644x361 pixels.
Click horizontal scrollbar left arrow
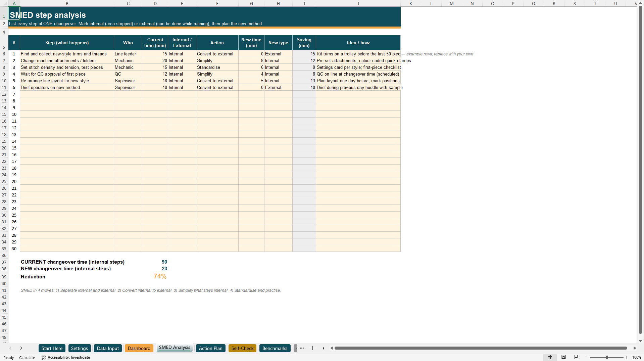tap(332, 348)
